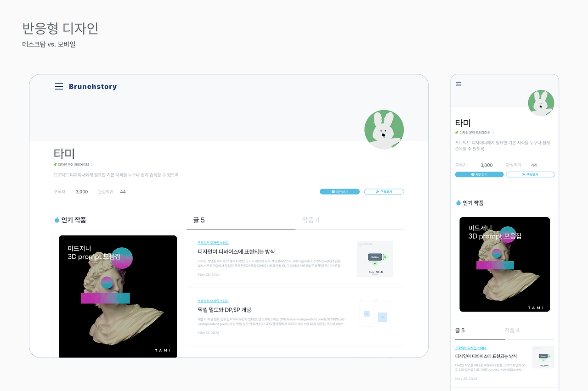The image size is (588, 391).
Task: Tap the mobile 구독하기 button
Action: coord(530,174)
